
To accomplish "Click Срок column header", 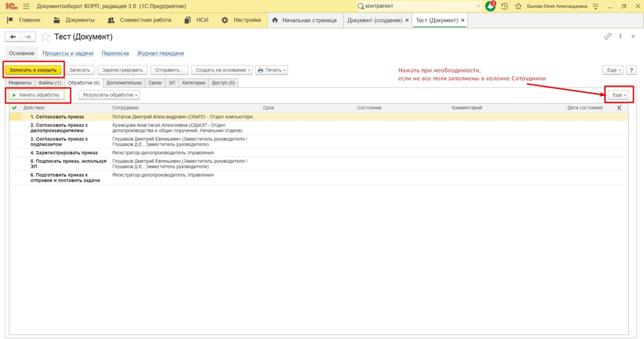I will point(308,108).
